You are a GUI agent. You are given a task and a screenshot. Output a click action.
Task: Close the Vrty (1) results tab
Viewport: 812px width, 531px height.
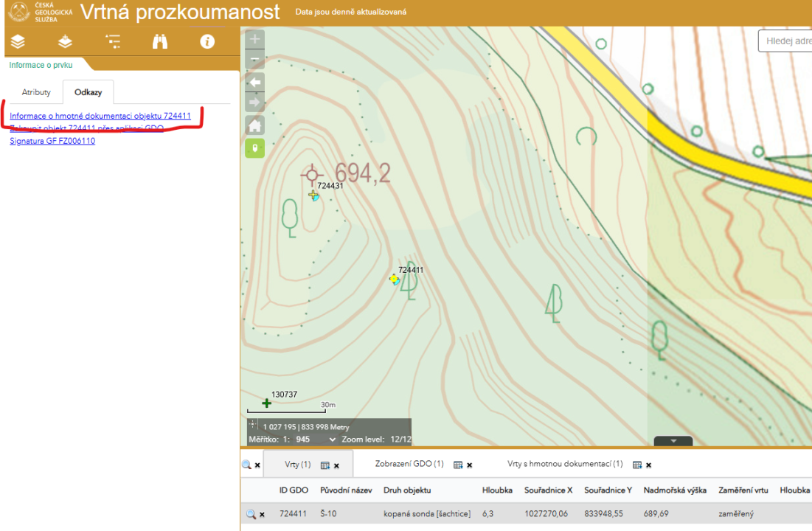pos(336,465)
